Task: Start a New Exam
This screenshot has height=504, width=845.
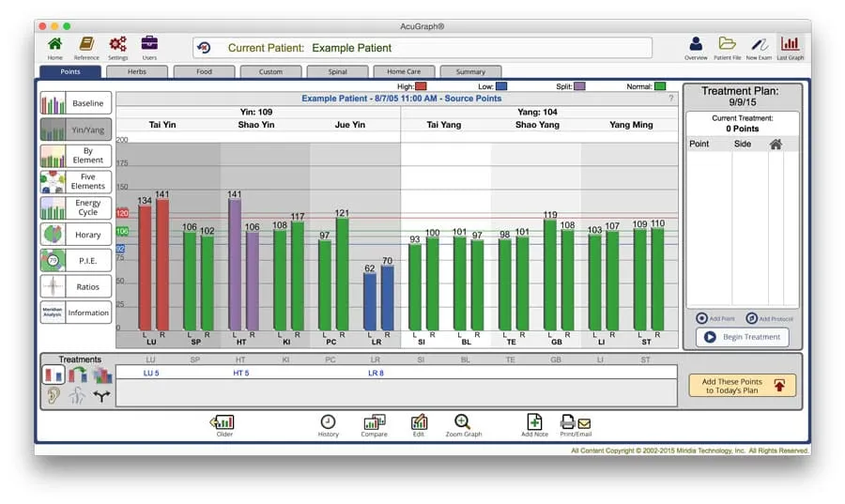Action: 759,46
